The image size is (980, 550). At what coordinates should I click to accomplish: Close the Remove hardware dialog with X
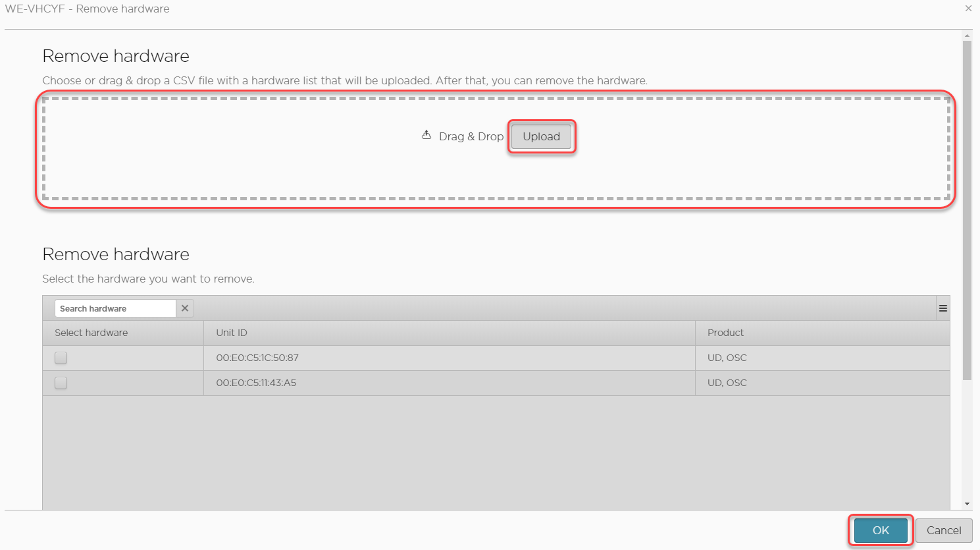pyautogui.click(x=968, y=9)
